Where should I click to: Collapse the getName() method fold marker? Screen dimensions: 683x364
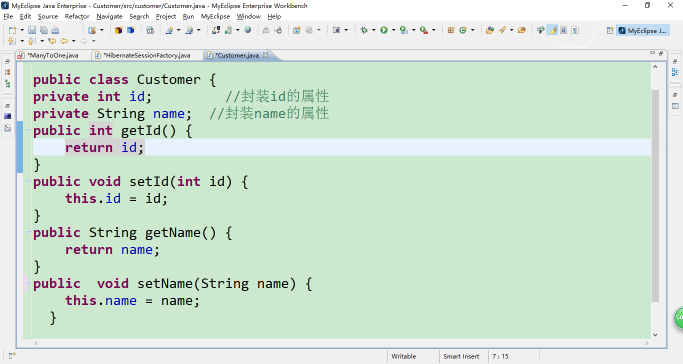[x=29, y=232]
